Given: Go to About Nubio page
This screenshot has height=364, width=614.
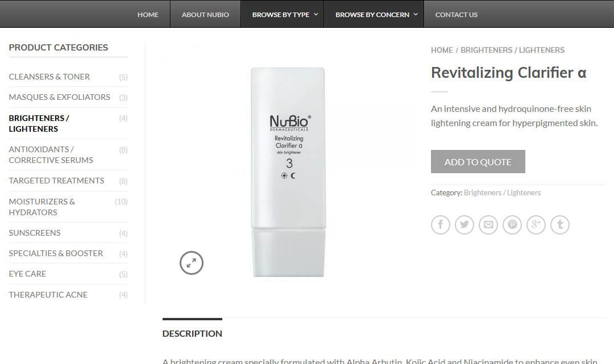Looking at the screenshot, I should (x=205, y=14).
